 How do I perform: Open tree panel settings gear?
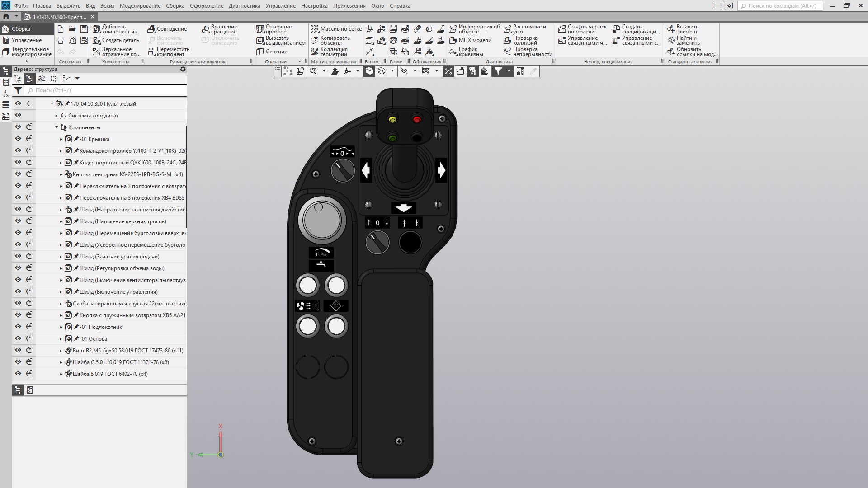[x=183, y=69]
